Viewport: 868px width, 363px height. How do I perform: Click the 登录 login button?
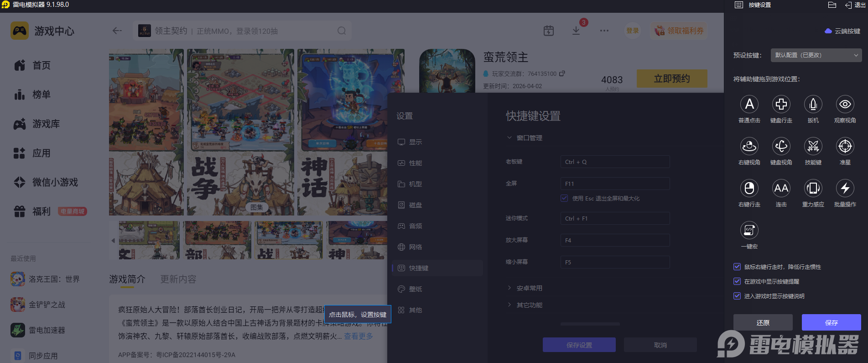pos(632,31)
